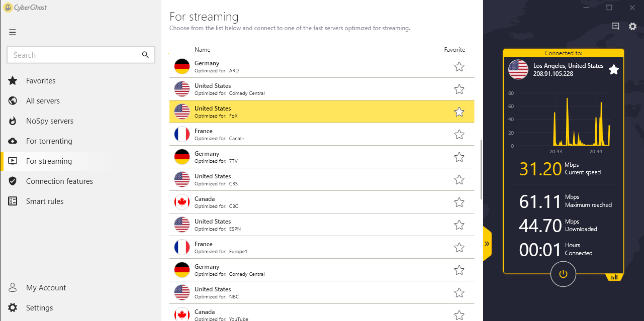Viewport: 644px width, 321px height.
Task: Sort list by Favorite column header
Action: point(454,50)
